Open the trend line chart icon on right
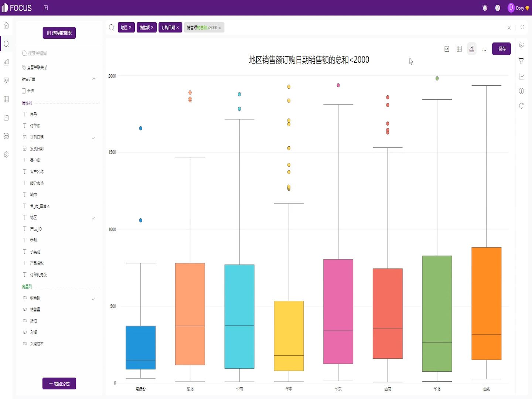The height and width of the screenshot is (399, 532). [521, 76]
